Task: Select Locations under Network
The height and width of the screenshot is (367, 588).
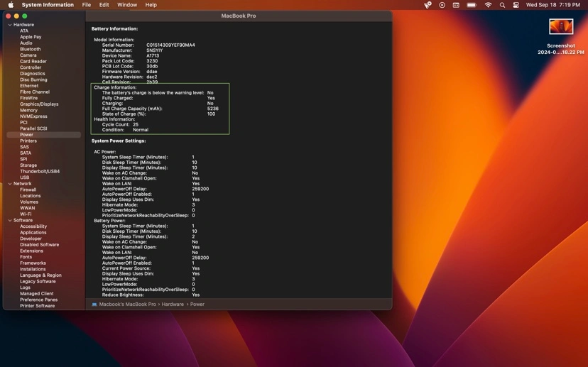Action: pos(30,196)
